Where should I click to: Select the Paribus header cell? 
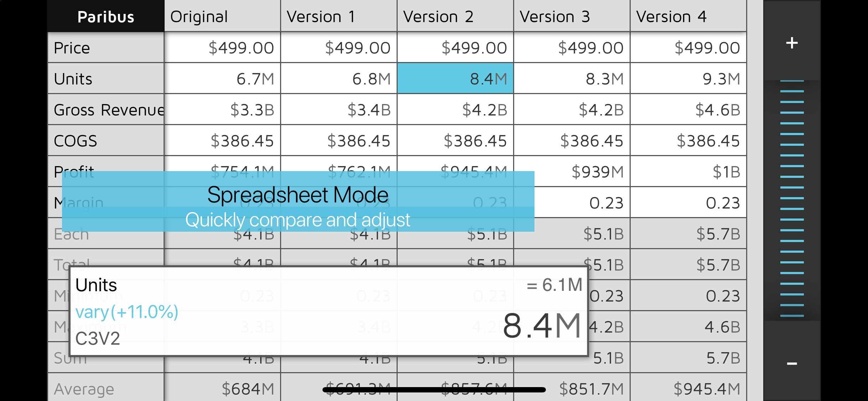pyautogui.click(x=106, y=17)
